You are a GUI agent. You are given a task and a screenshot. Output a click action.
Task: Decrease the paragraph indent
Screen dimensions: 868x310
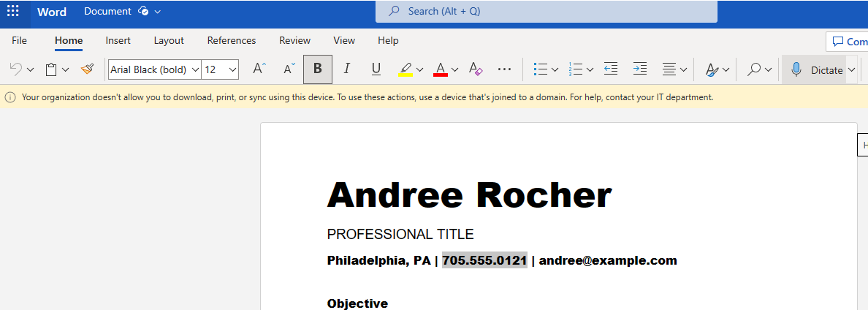pos(611,69)
